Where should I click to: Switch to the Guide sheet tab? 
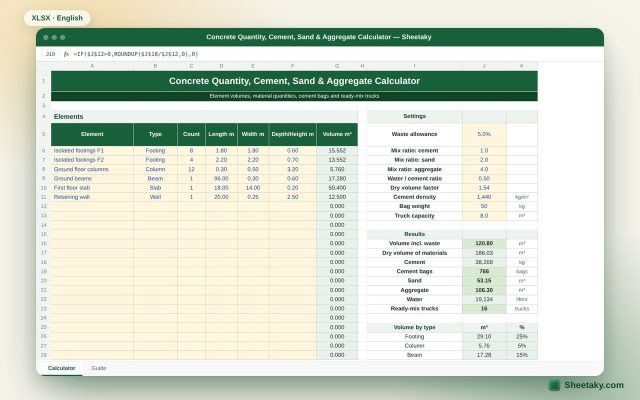coord(99,368)
